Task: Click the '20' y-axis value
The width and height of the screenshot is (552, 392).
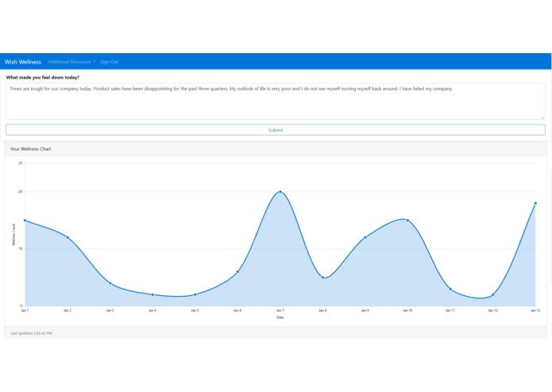Action: tap(20, 192)
